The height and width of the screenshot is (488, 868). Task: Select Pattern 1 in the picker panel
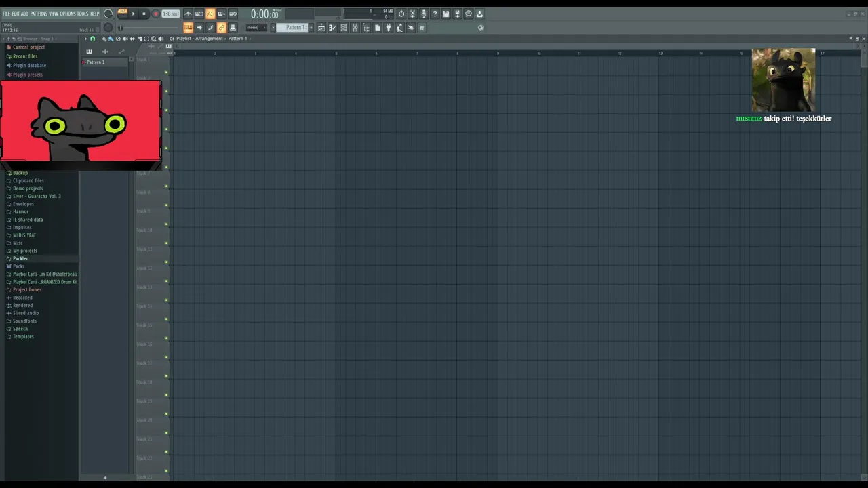click(x=104, y=62)
